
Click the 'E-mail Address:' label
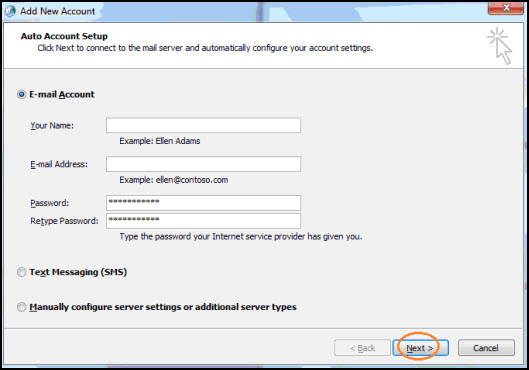[x=59, y=164]
